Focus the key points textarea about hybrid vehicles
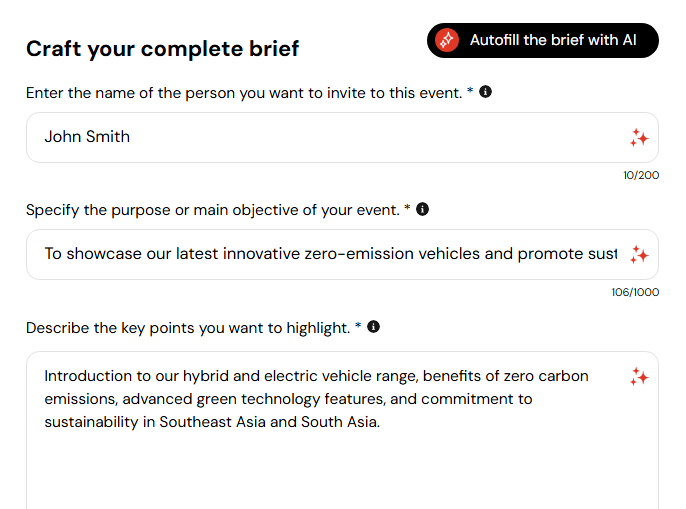The height and width of the screenshot is (509, 686). (342, 430)
